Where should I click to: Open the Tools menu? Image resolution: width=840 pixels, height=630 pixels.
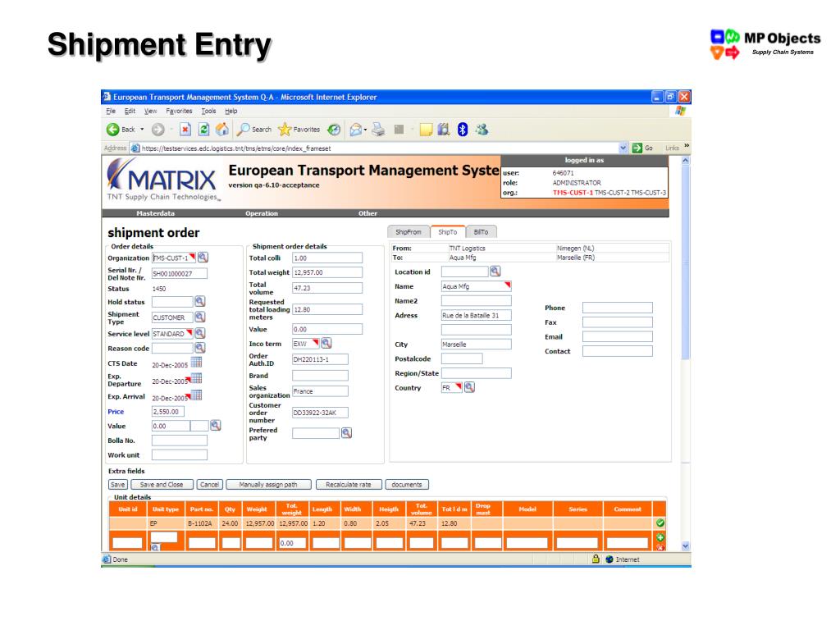click(208, 112)
